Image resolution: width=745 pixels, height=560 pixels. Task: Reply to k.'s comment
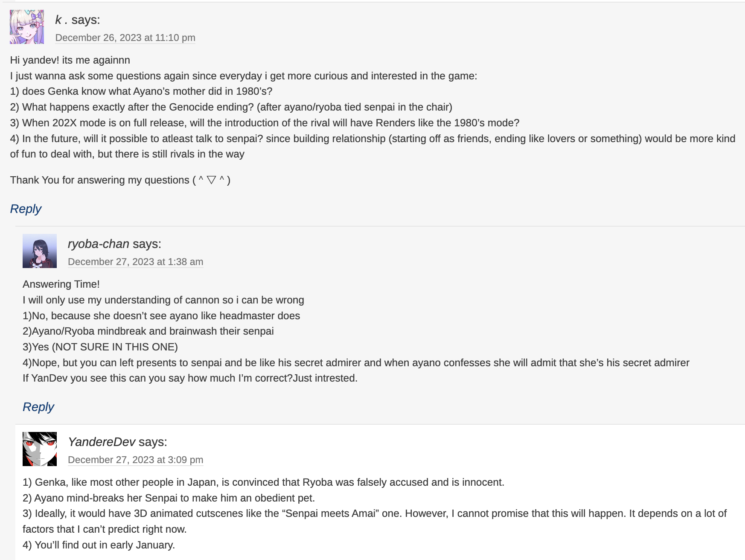[x=26, y=209]
